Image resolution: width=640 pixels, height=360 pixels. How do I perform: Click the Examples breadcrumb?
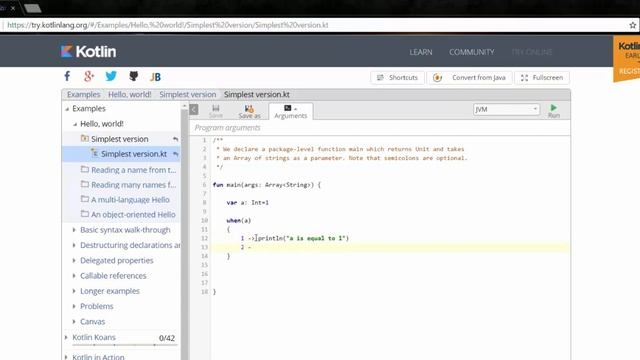84,94
